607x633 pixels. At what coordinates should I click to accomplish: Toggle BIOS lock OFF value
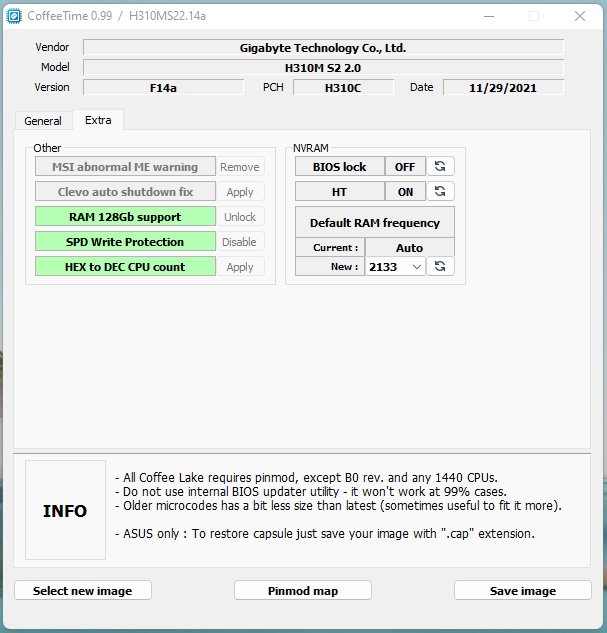[405, 166]
